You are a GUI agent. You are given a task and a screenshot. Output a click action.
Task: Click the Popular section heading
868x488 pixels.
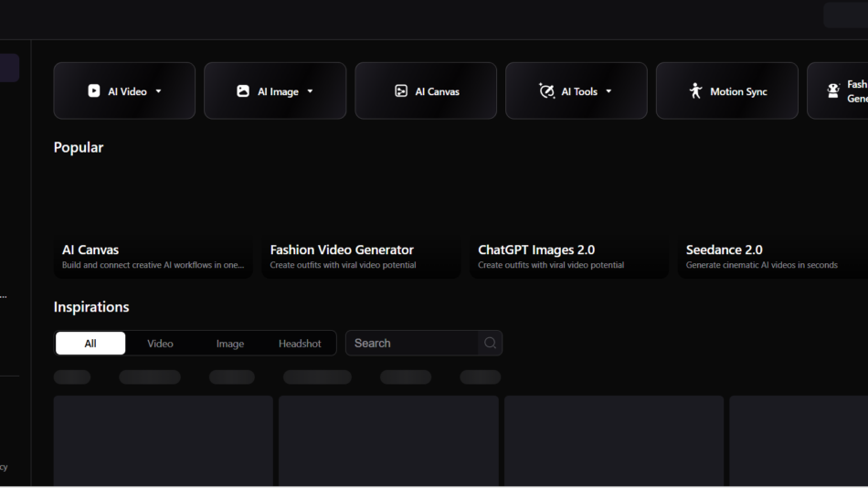(x=78, y=147)
